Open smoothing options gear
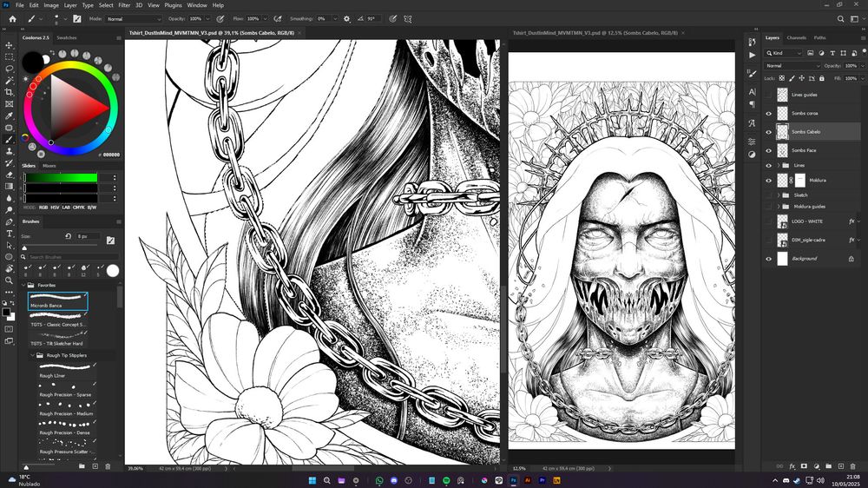 347,19
